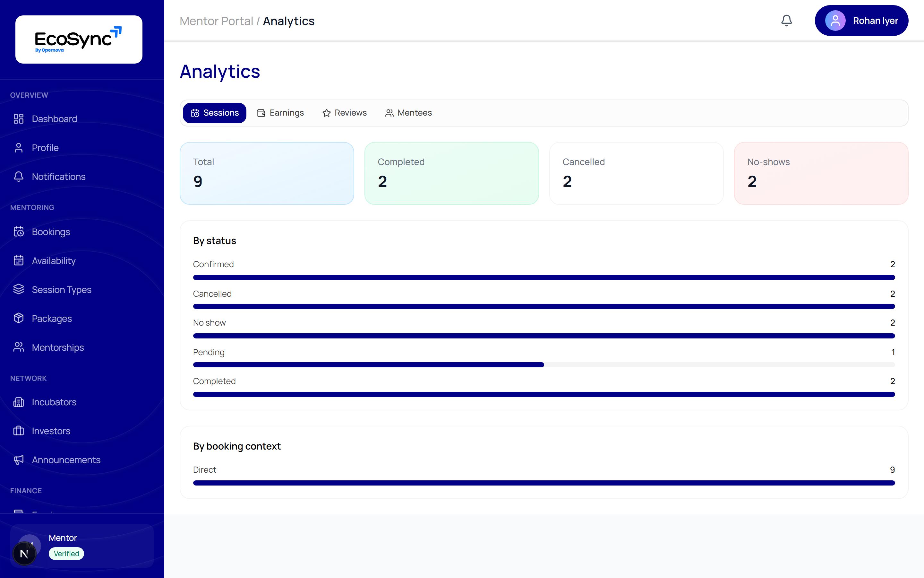Click the 'No show' status label

point(209,323)
